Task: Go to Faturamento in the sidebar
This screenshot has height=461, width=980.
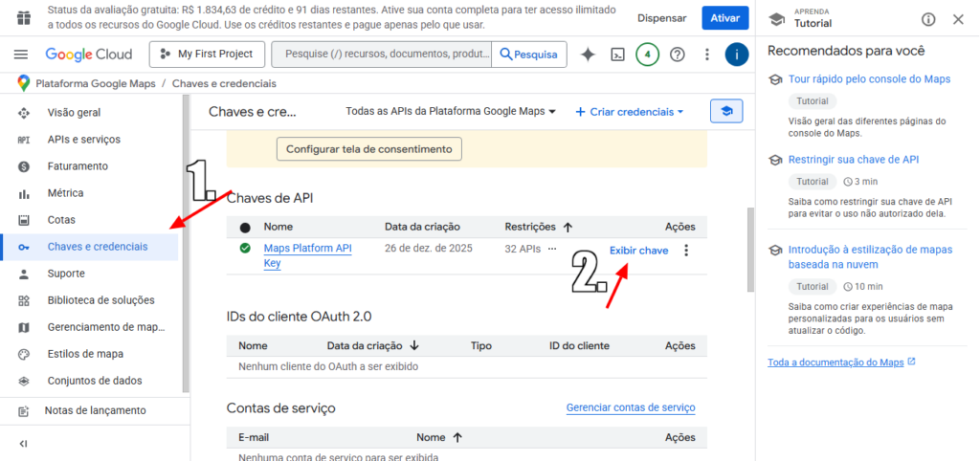Action: coord(78,166)
